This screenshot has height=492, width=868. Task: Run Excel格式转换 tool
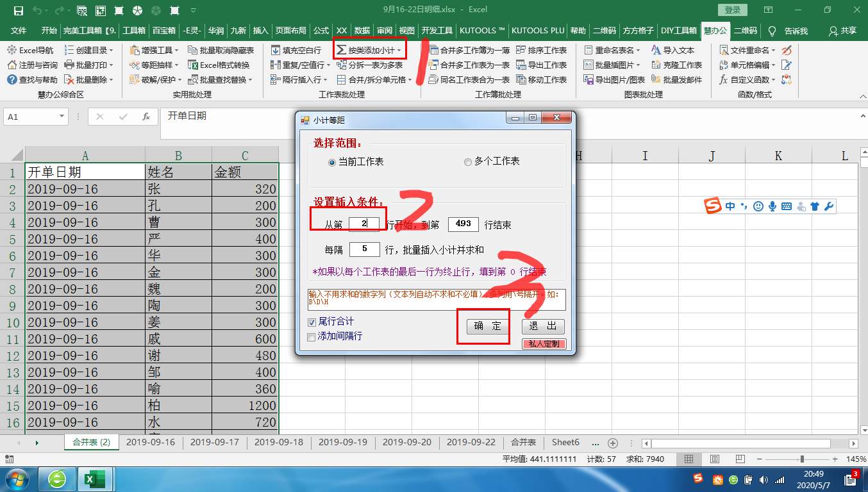coord(219,65)
